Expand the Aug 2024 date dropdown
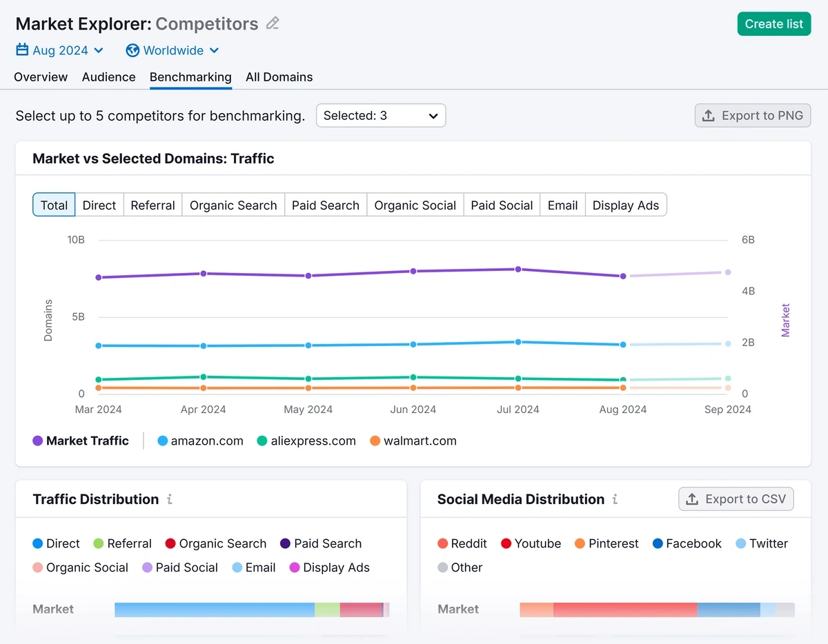 pyautogui.click(x=98, y=50)
